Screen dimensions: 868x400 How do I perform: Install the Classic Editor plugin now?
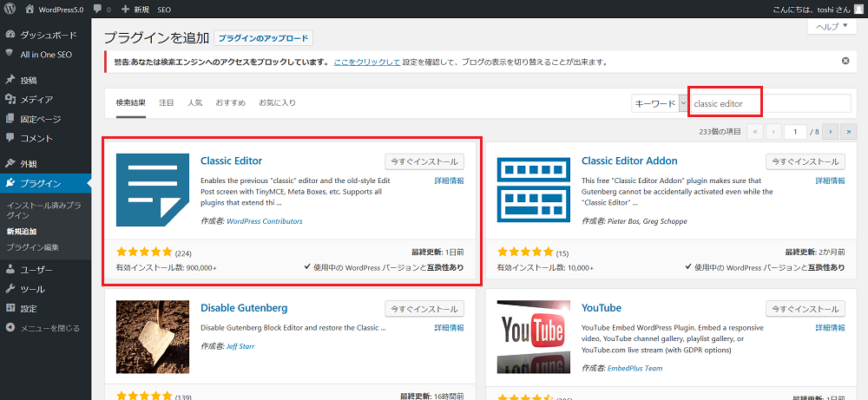click(x=424, y=161)
